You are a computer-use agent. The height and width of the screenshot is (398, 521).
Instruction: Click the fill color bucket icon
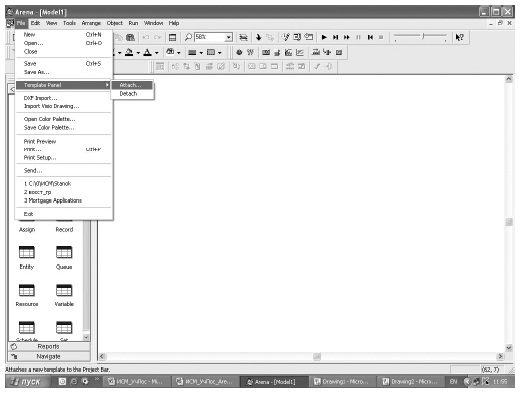click(129, 52)
